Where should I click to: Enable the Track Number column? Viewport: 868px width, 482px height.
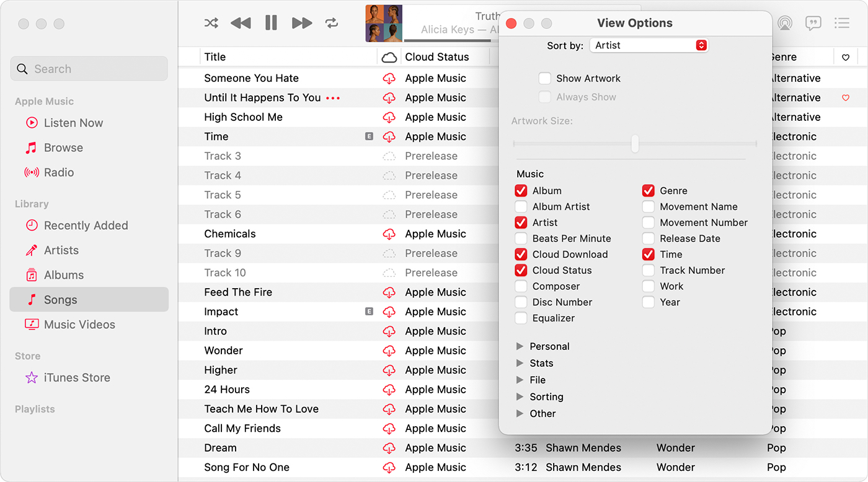point(649,270)
